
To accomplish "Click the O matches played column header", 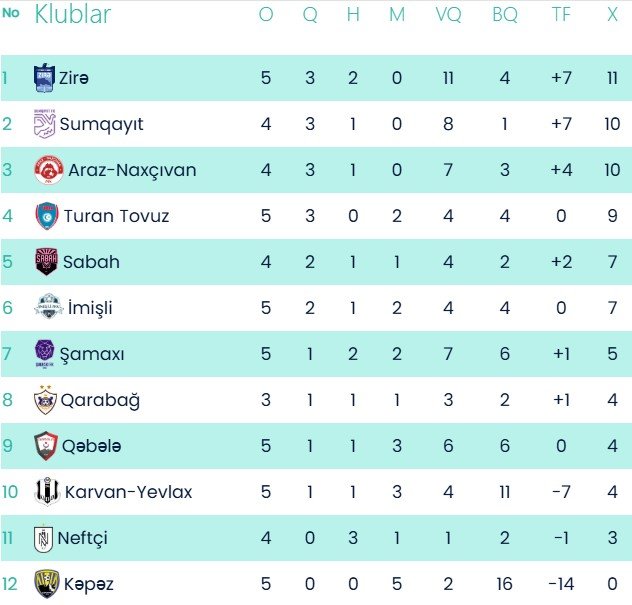I will tap(266, 14).
